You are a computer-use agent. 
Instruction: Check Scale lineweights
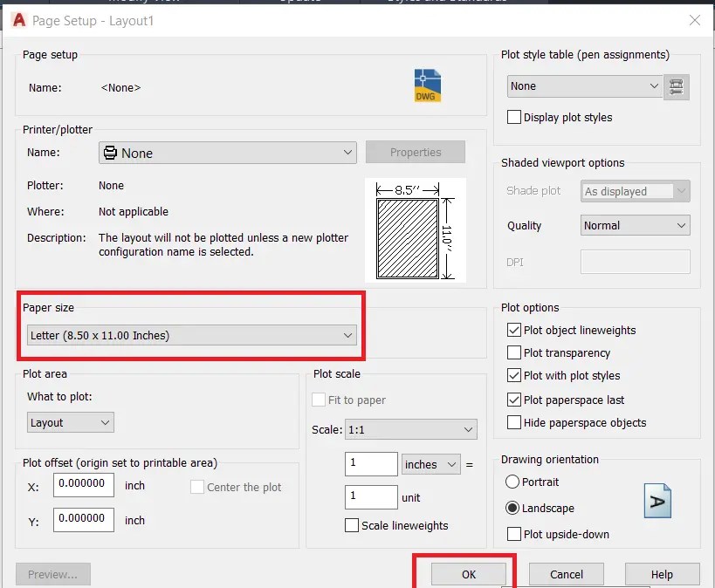(x=352, y=525)
